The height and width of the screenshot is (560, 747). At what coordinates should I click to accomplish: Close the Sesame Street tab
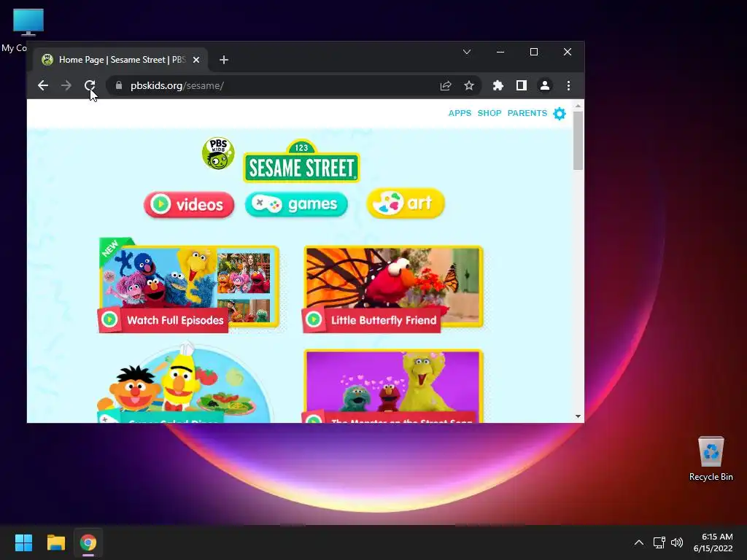pyautogui.click(x=196, y=60)
